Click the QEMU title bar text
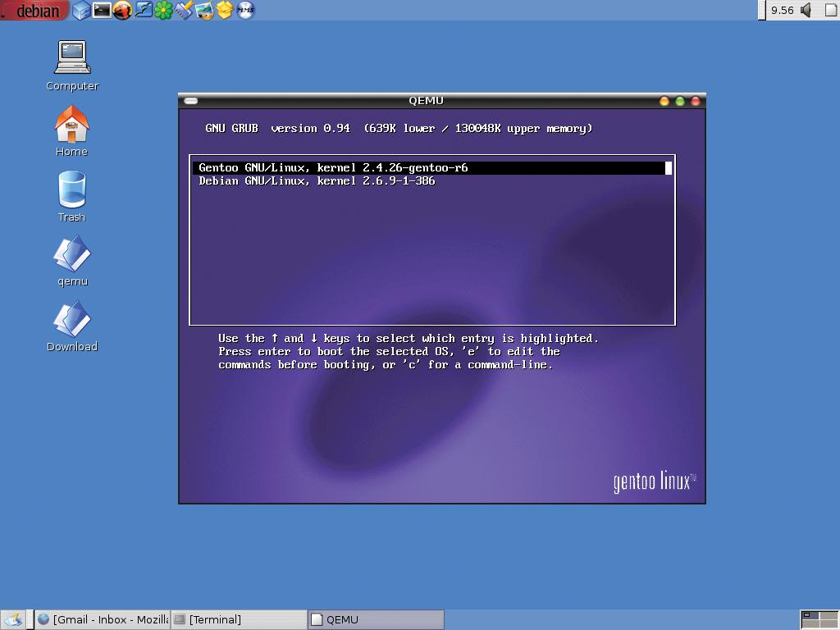Viewport: 840px width, 630px height. [x=426, y=101]
